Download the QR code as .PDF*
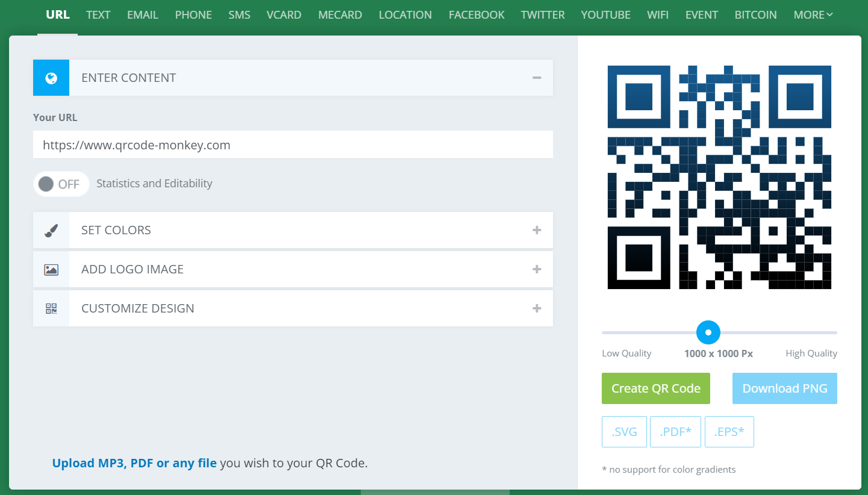 click(x=675, y=432)
